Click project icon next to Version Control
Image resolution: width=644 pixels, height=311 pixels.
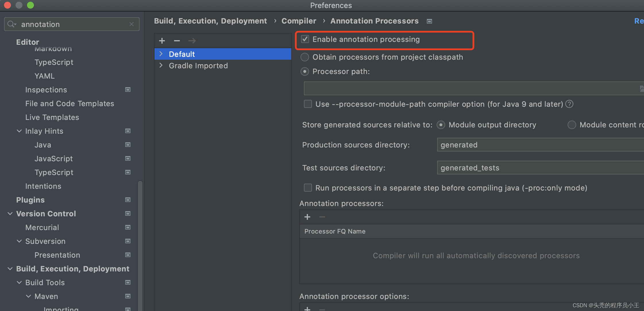click(x=128, y=213)
